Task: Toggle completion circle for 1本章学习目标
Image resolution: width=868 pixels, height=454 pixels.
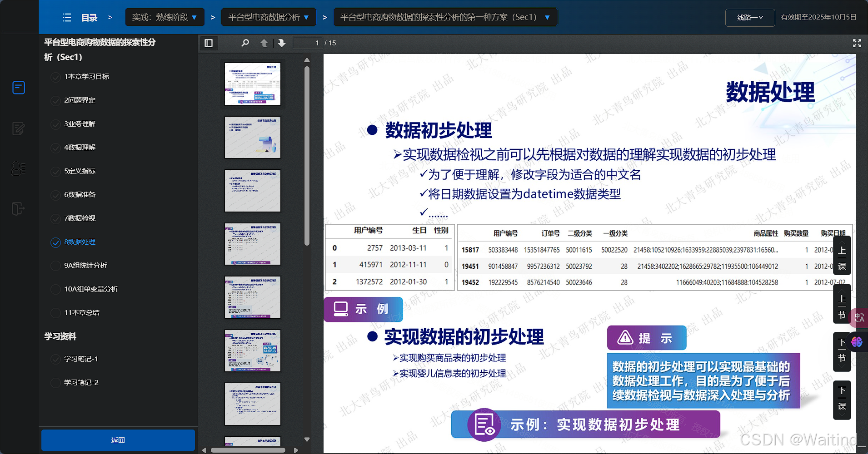Action: (55, 77)
